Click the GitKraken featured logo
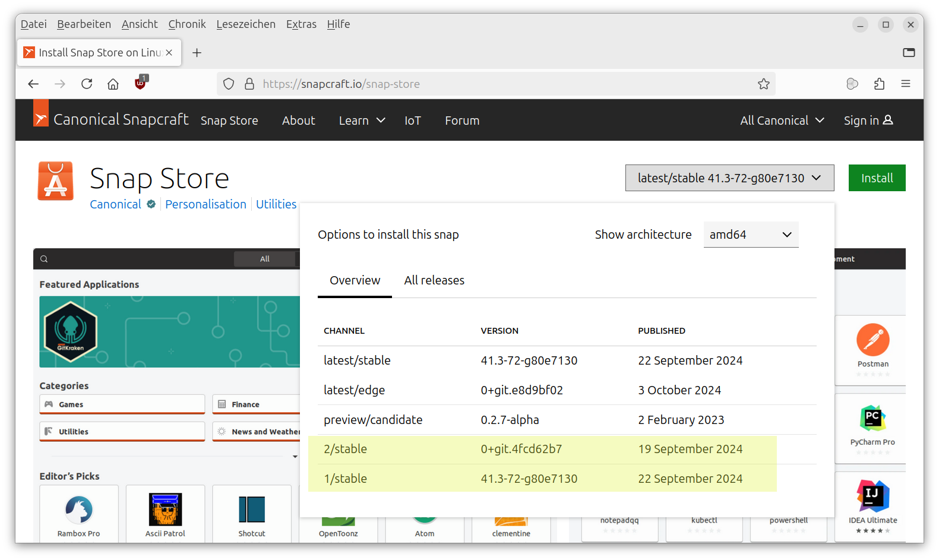This screenshot has width=939, height=560. [71, 331]
